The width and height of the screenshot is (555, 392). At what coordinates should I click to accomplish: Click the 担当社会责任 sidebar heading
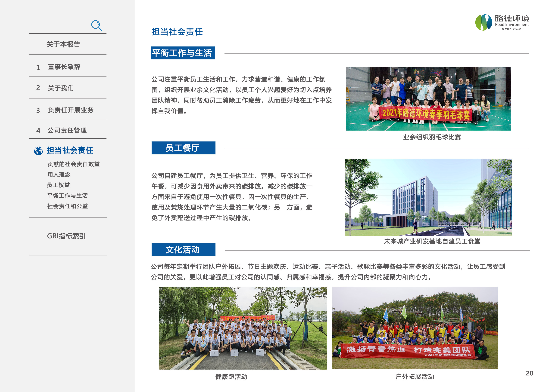click(70, 150)
